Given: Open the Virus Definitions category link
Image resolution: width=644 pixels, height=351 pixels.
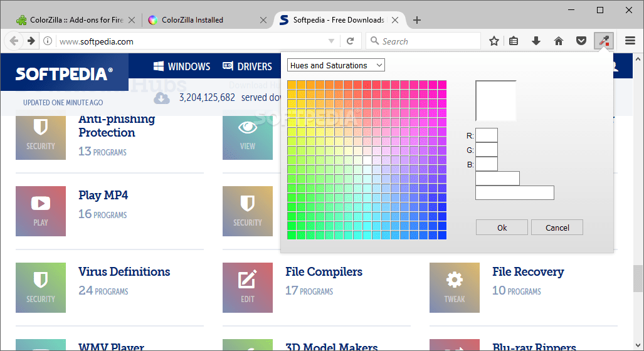Looking at the screenshot, I should [124, 272].
